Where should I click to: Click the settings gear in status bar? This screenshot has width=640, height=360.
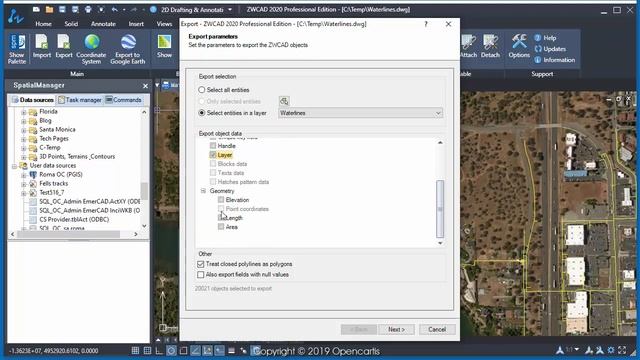click(x=611, y=350)
